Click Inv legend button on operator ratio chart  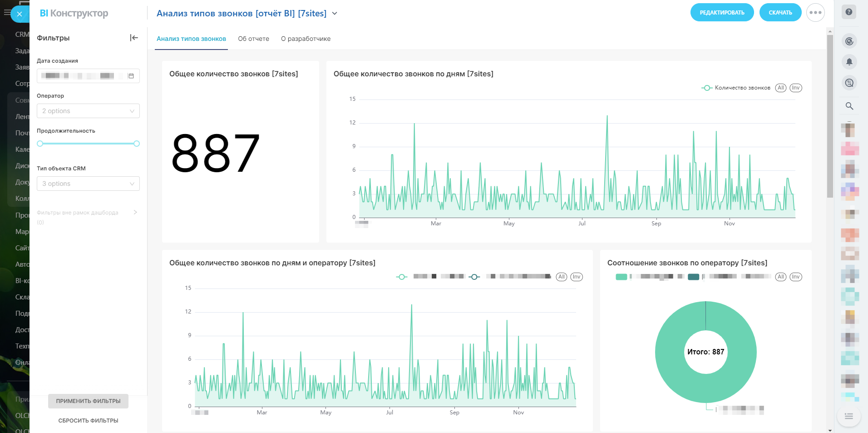tap(795, 277)
